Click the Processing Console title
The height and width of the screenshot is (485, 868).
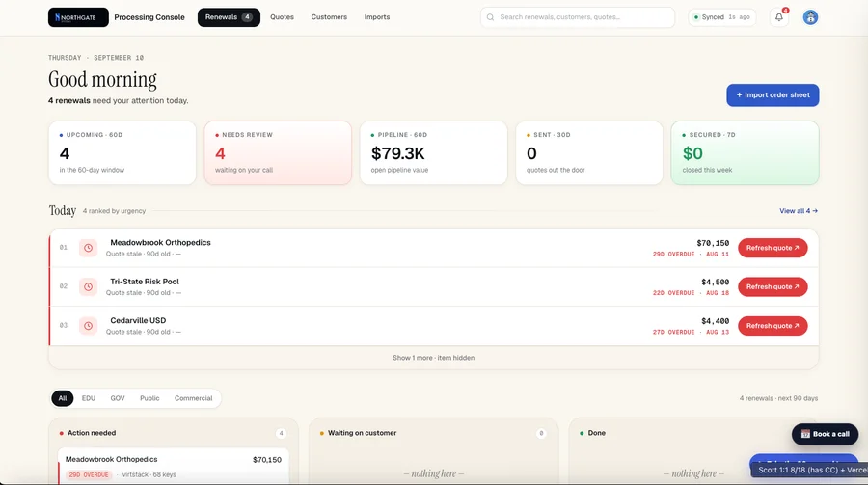click(149, 17)
